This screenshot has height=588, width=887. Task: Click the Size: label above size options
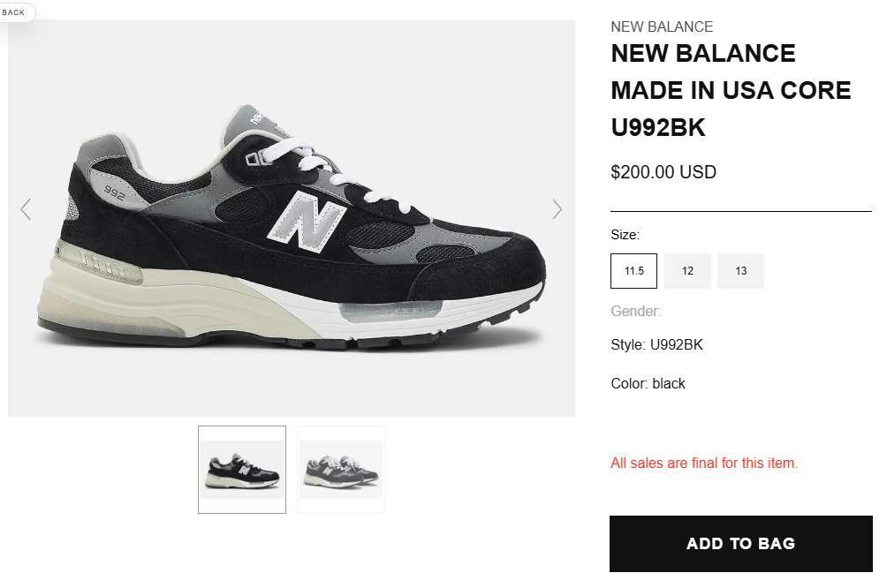point(625,235)
